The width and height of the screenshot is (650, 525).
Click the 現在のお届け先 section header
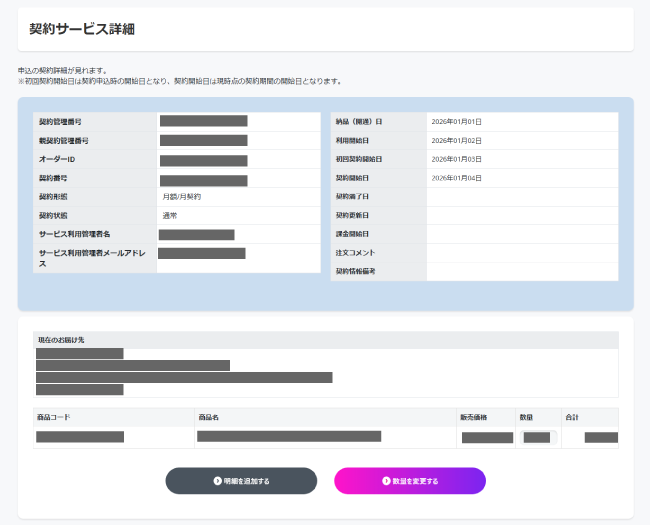[61, 340]
